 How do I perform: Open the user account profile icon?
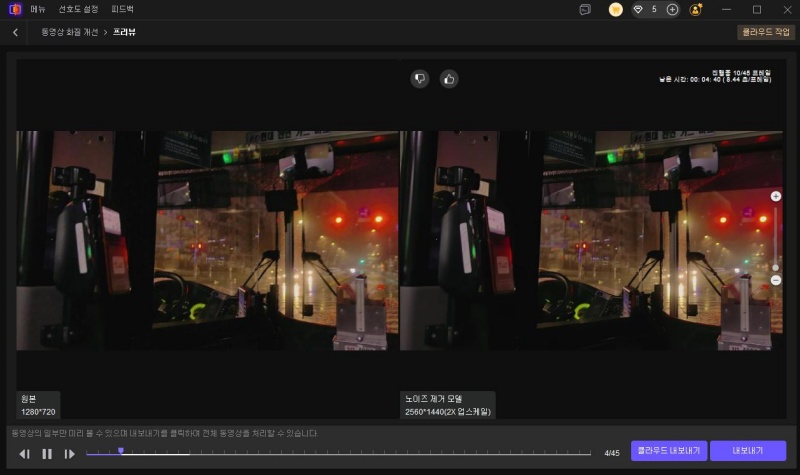click(x=696, y=9)
